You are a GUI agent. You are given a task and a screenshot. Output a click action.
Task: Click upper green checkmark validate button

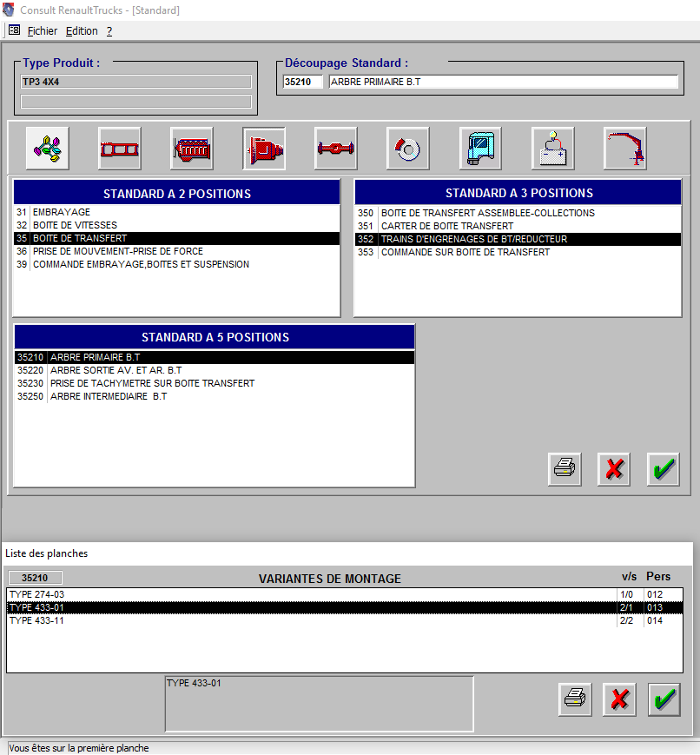coord(664,469)
